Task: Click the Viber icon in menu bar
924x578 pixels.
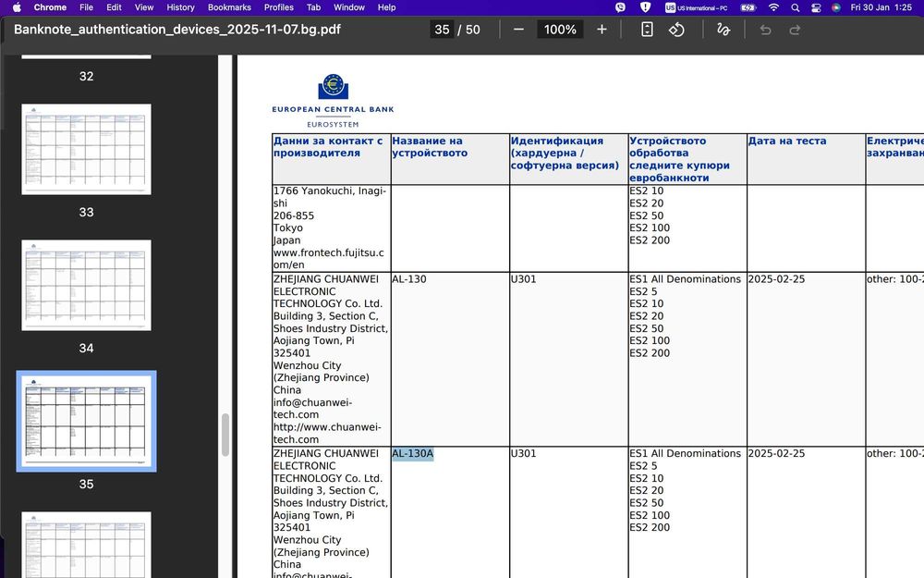Action: pos(621,7)
